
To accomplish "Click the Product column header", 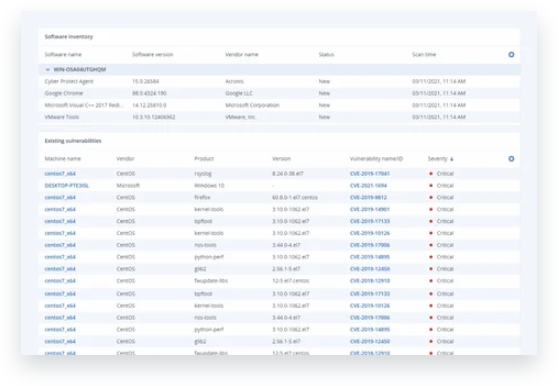I will [204, 159].
